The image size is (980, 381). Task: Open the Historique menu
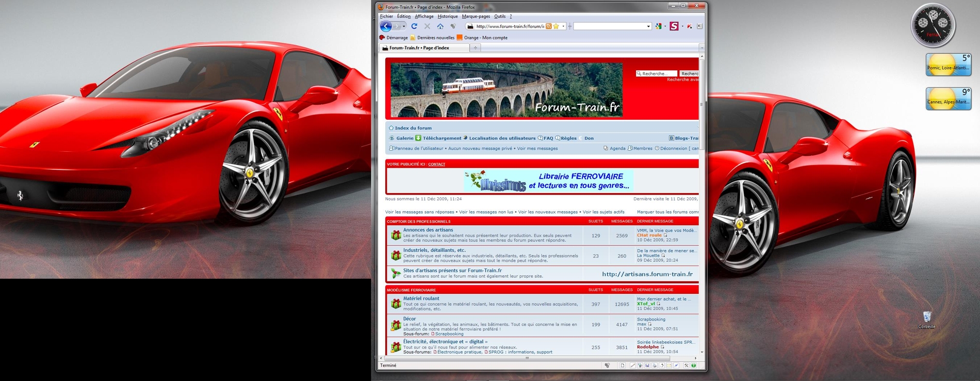[448, 17]
